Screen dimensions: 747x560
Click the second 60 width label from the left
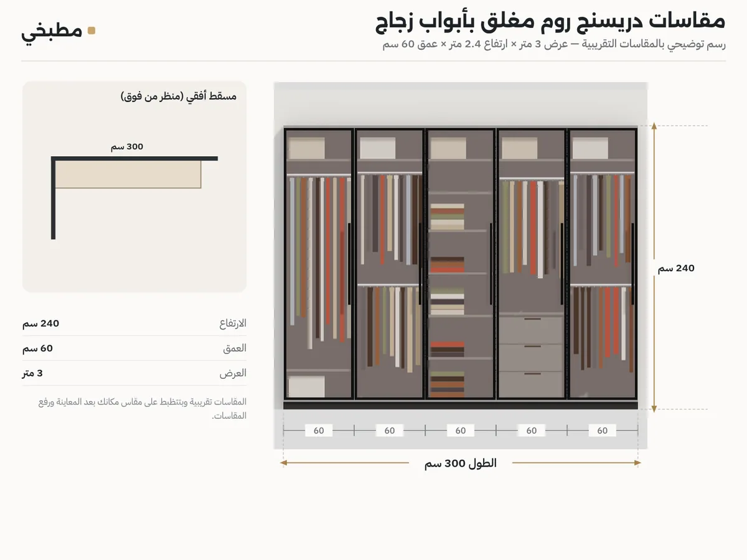[x=390, y=431]
